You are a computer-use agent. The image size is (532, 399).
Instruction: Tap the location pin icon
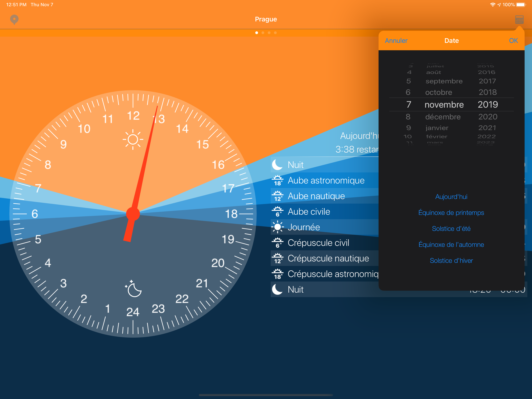tap(14, 19)
